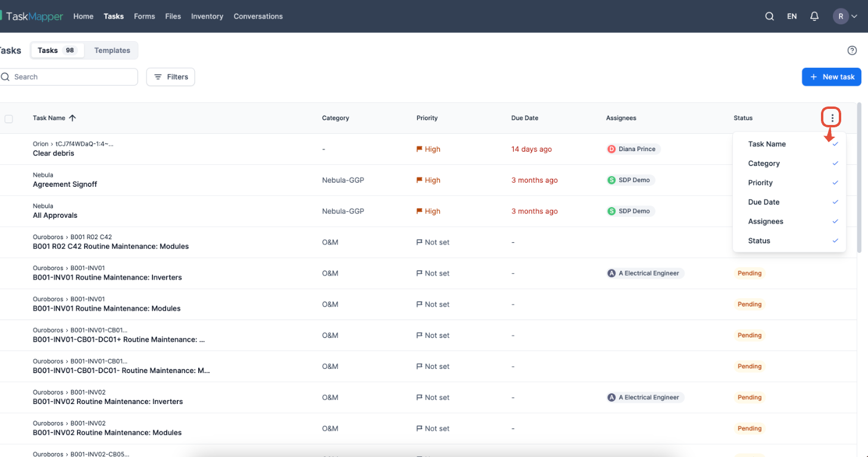Image resolution: width=868 pixels, height=457 pixels.
Task: Open All Approvals task
Action: coord(55,215)
